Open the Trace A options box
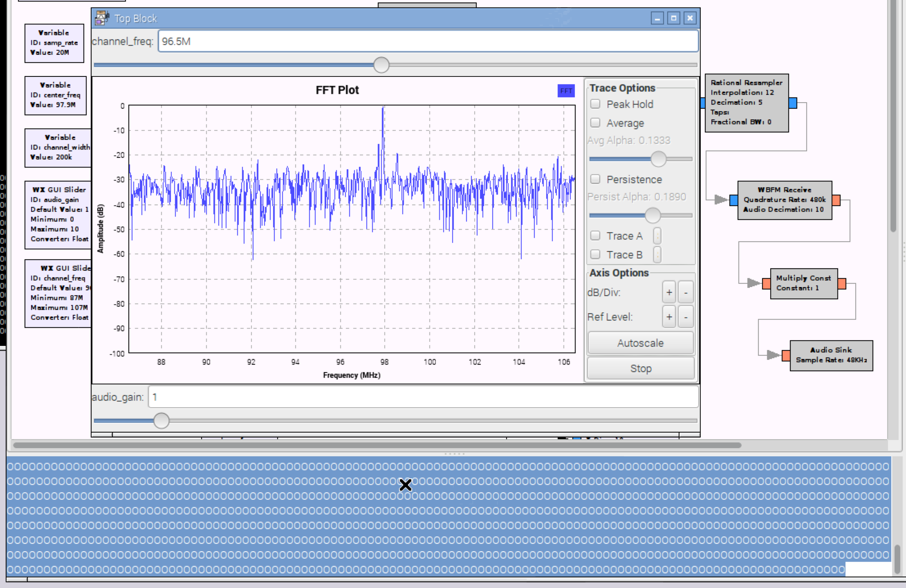Screen dimensions: 906x588 point(657,236)
